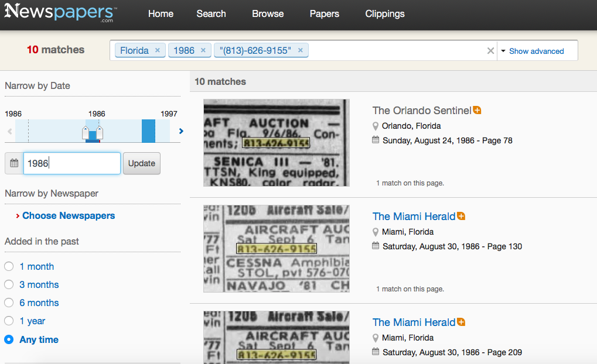The image size is (597, 364).
Task: Click Newspapers.com logo
Action: click(x=60, y=13)
